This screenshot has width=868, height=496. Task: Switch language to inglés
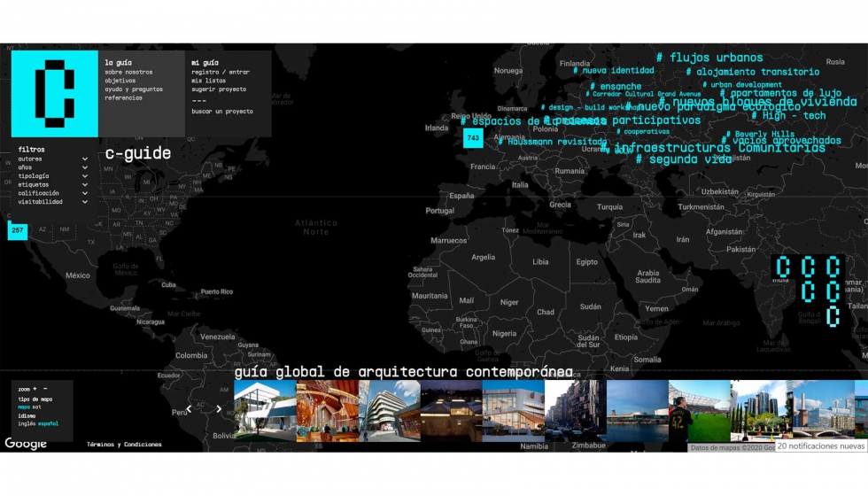tap(27, 423)
